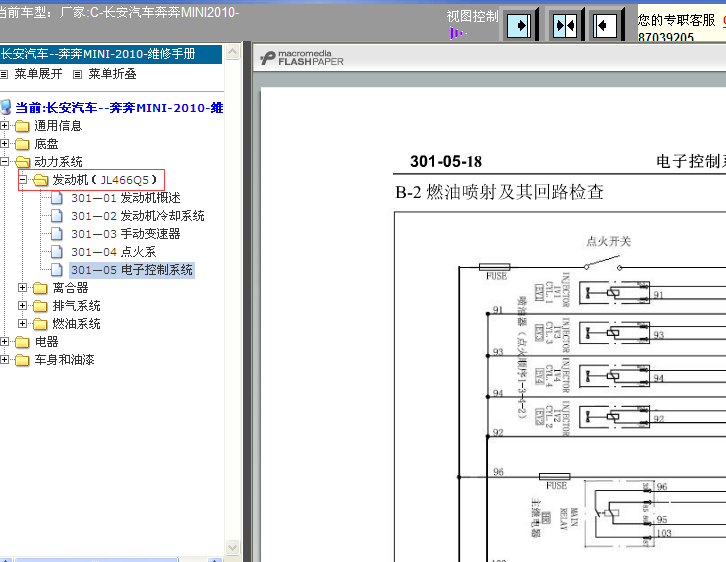Image resolution: width=726 pixels, height=562 pixels.
Task: Open 301—02 发动机冷却系统 document
Action: 138,216
